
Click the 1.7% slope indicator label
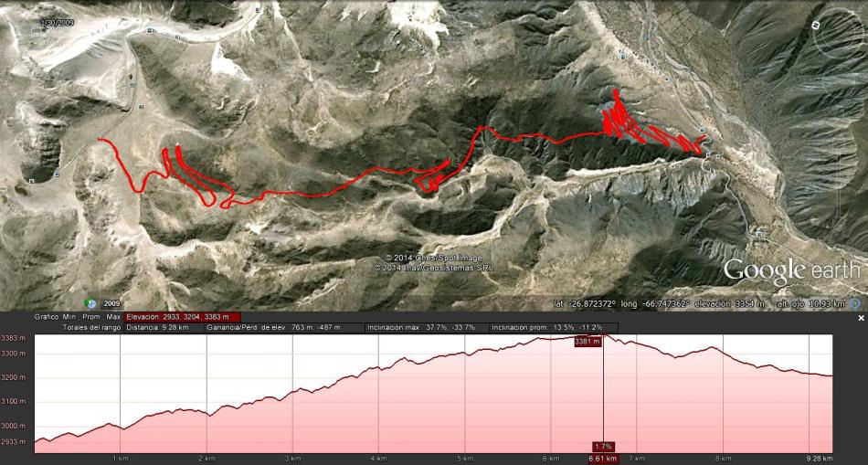[603, 446]
